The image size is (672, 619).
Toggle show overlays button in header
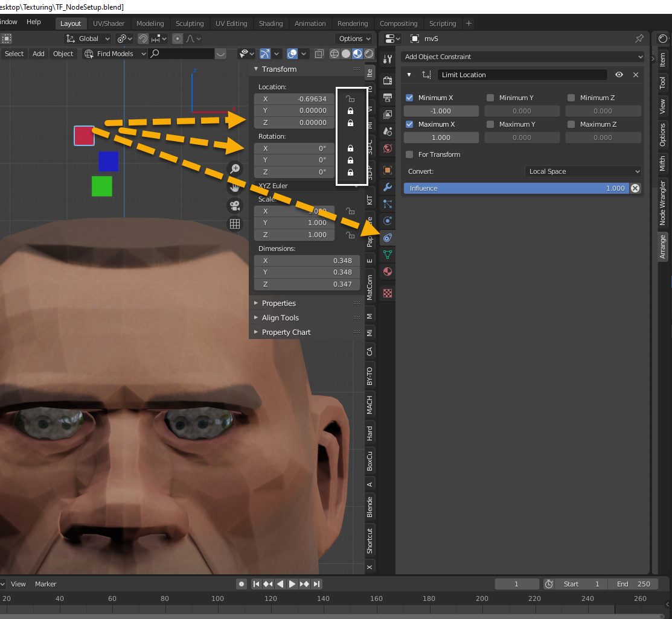(292, 54)
